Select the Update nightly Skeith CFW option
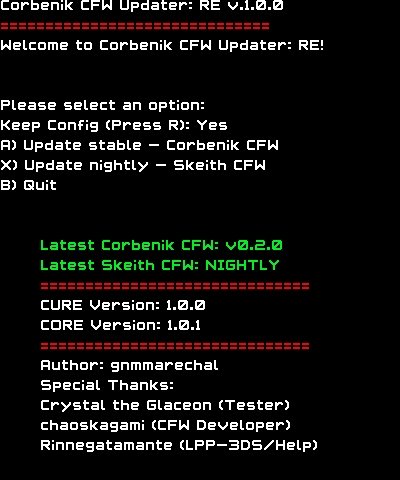 click(133, 166)
